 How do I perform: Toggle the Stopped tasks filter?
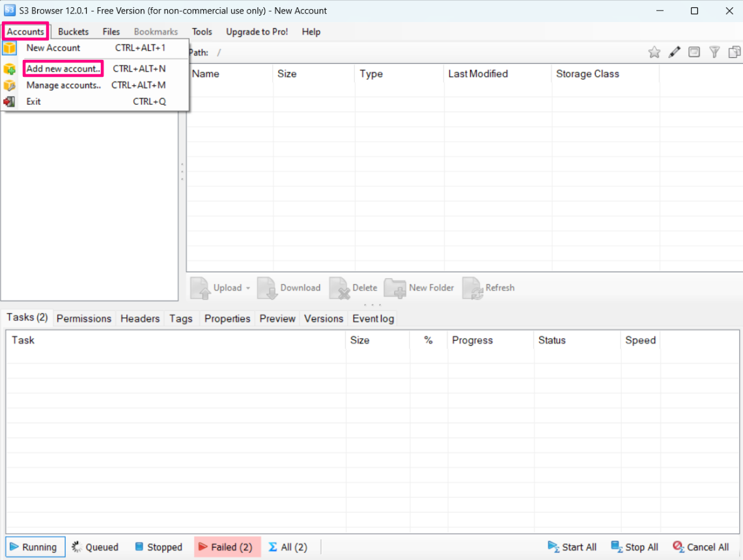159,547
